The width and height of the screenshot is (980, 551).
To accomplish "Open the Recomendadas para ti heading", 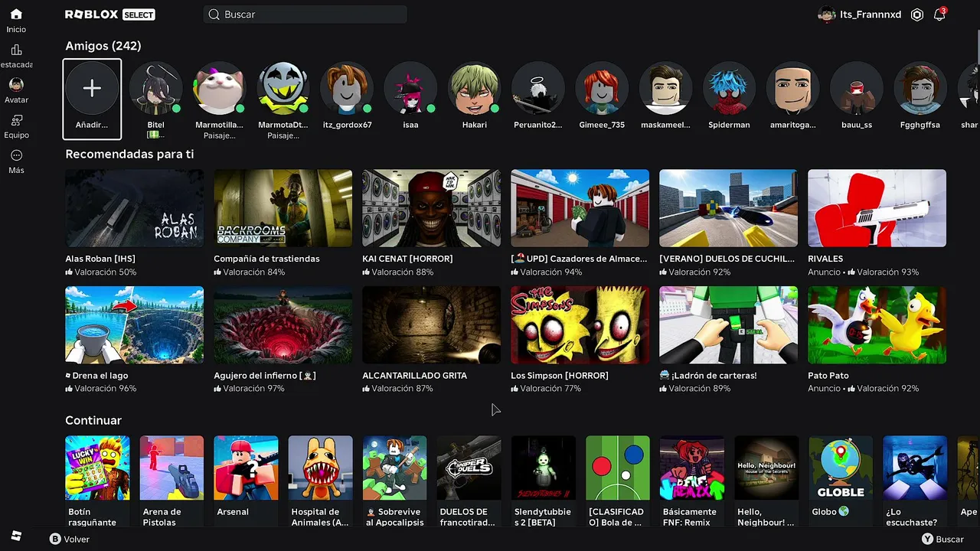I will click(129, 154).
